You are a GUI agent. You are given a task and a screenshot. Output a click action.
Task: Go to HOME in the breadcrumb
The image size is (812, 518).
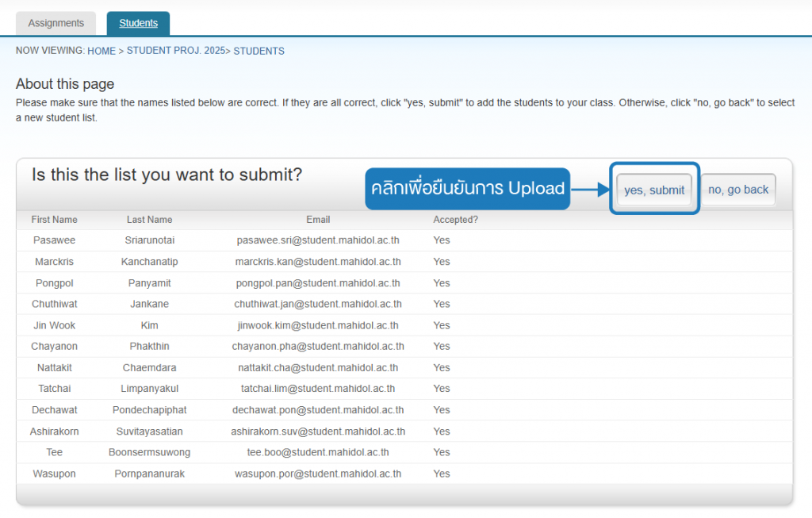point(101,51)
